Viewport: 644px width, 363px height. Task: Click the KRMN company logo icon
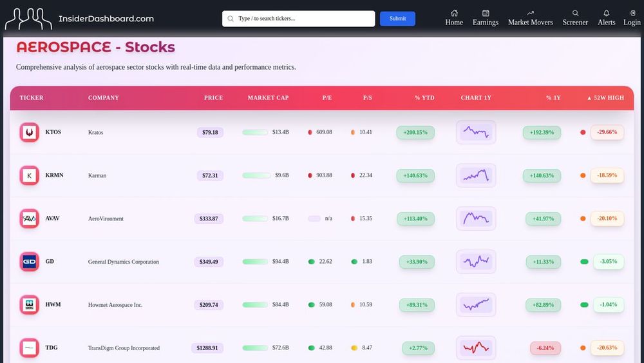click(29, 175)
